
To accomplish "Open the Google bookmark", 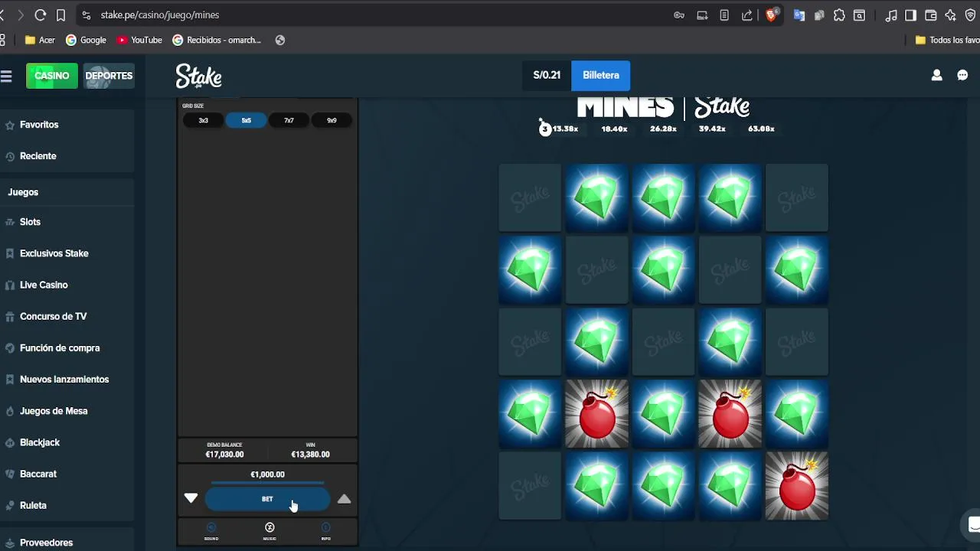I will 86,40.
